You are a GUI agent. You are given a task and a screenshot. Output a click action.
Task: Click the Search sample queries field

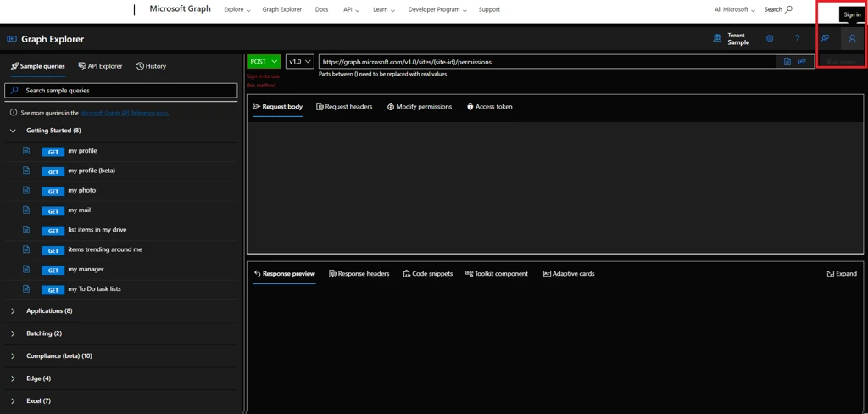121,90
